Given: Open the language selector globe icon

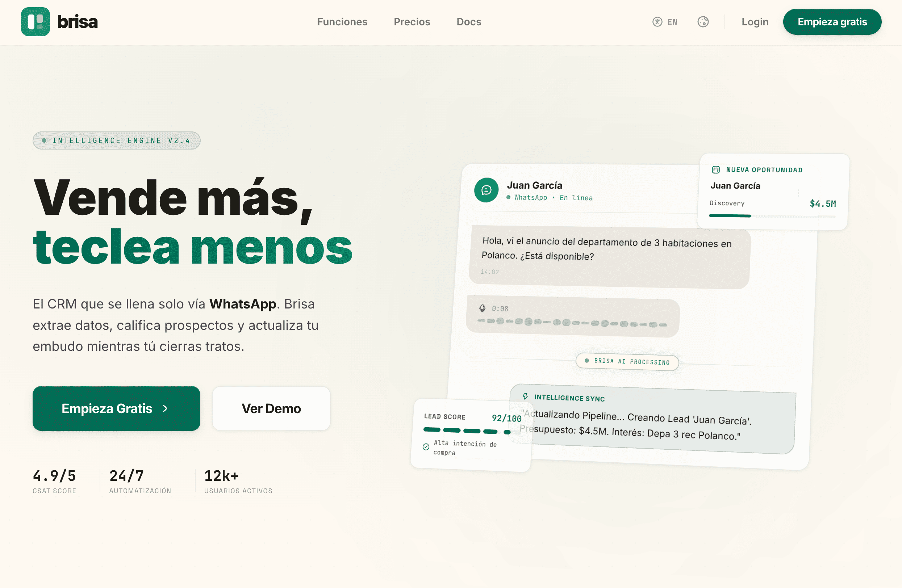Looking at the screenshot, I should [x=657, y=22].
